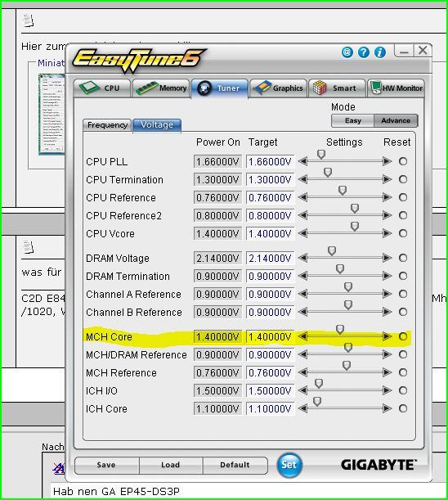
Task: Increase CPU Vcore with right arrow
Action: (388, 233)
